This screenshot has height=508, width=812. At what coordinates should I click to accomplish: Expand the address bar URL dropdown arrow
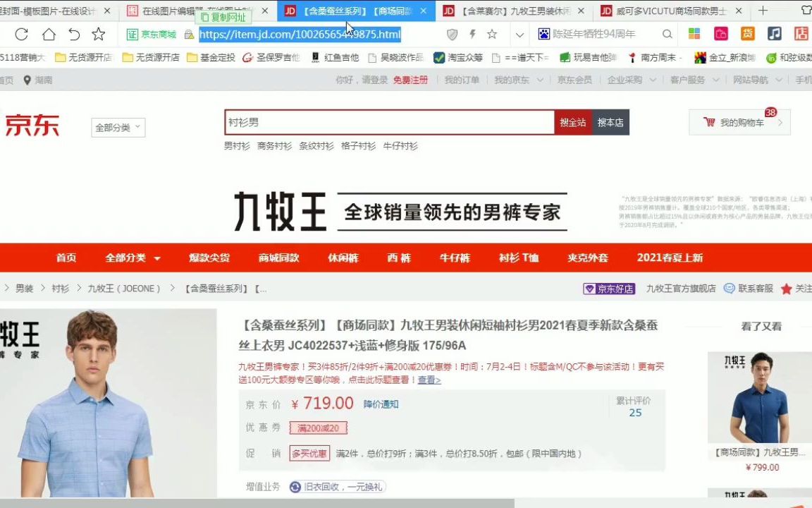pos(519,33)
